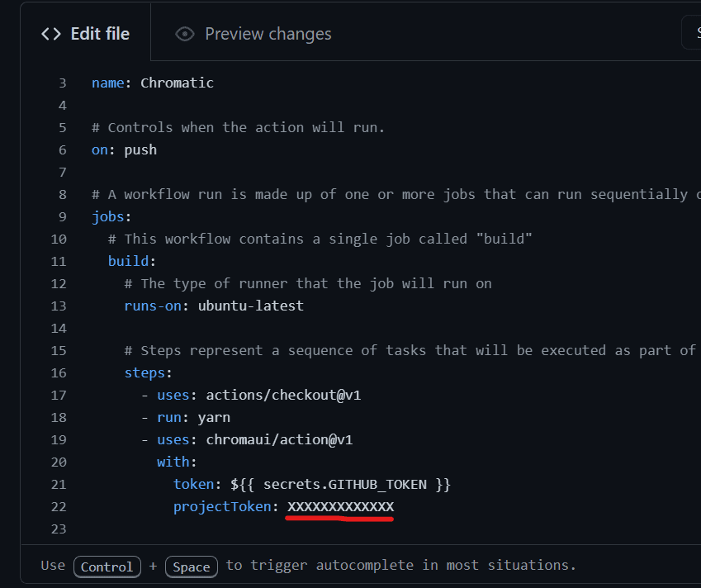Place cursor on projectToken value XXXXXXXXXXXXX
701x588 pixels.
[340, 506]
